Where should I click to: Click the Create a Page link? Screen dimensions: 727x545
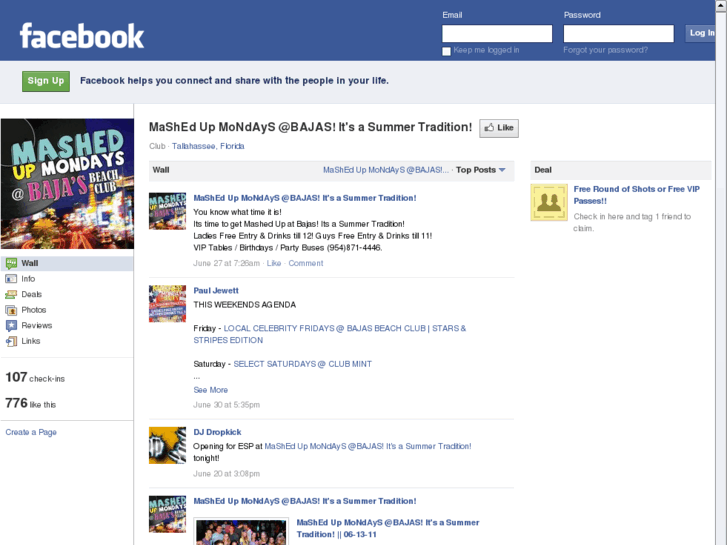click(31, 432)
